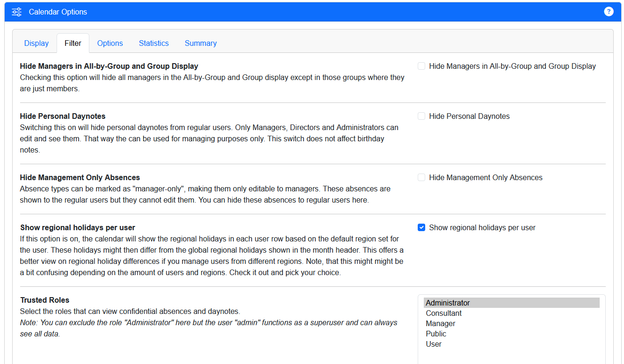Click the Calendar Options sliders icon
Viewport: 624px width, 364px height.
17,12
